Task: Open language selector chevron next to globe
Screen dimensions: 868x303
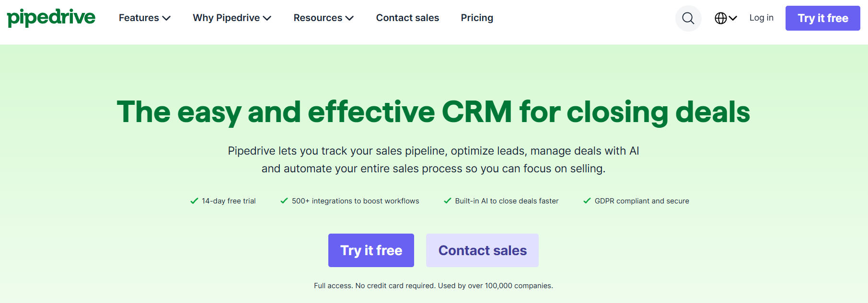Action: point(733,18)
